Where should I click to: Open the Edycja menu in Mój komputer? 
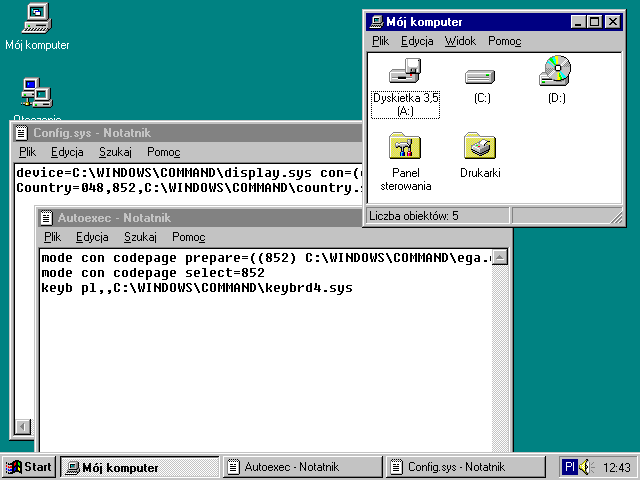coord(417,41)
